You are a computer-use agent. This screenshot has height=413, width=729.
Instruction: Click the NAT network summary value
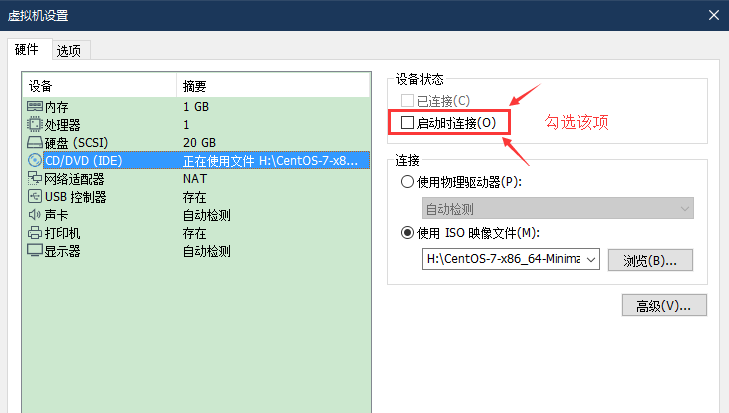point(195,179)
